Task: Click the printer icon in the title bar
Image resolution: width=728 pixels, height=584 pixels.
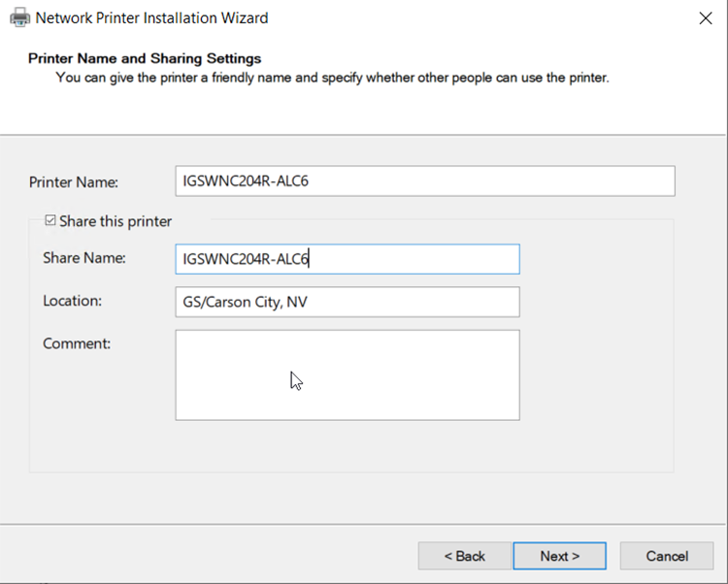Action: pyautogui.click(x=19, y=17)
